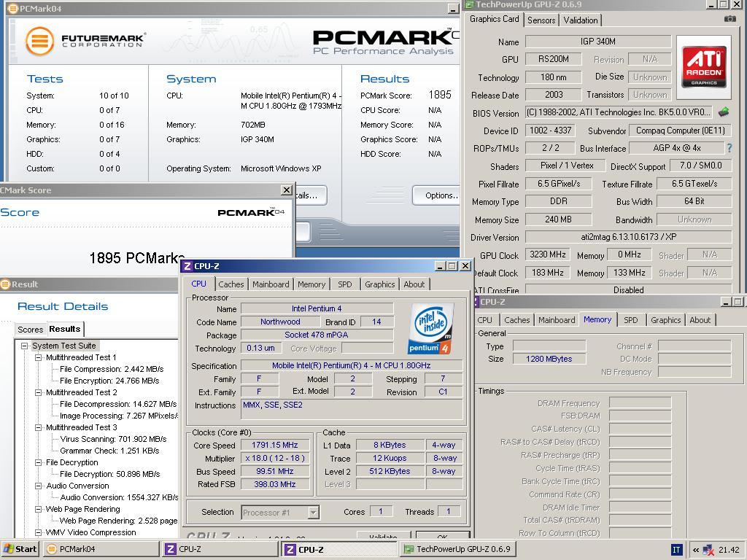Open the Graphics tab in front CPU-Z
The height and width of the screenshot is (560, 747).
[x=379, y=285]
